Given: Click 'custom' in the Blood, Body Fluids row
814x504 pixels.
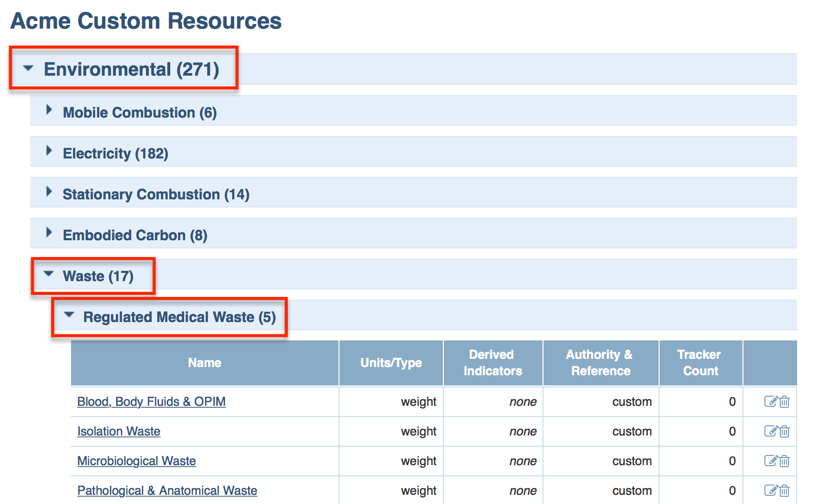Looking at the screenshot, I should [632, 402].
